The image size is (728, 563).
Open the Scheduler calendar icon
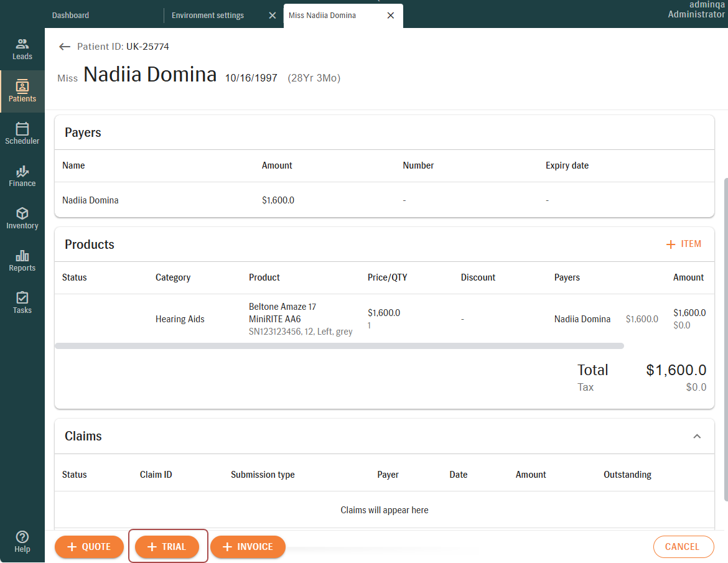tap(22, 129)
